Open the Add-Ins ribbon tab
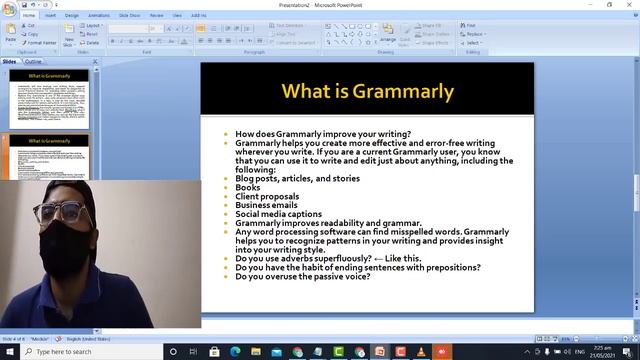This screenshot has height=360, width=640. [x=198, y=16]
